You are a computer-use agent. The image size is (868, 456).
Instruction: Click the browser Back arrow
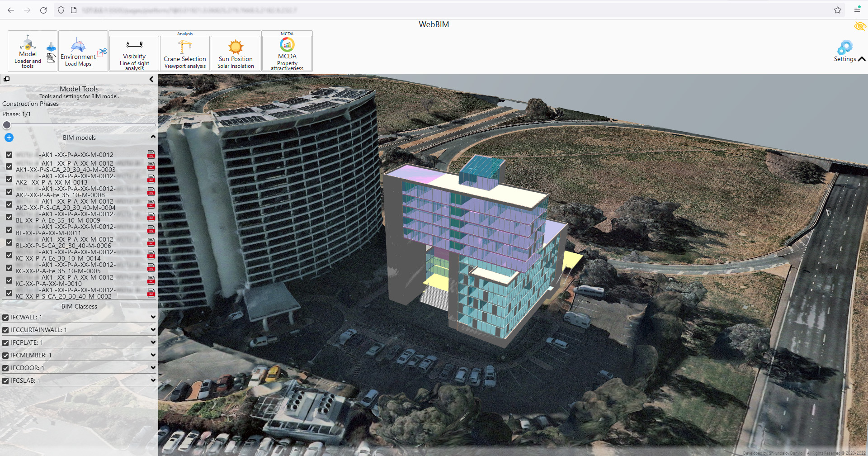pos(11,10)
